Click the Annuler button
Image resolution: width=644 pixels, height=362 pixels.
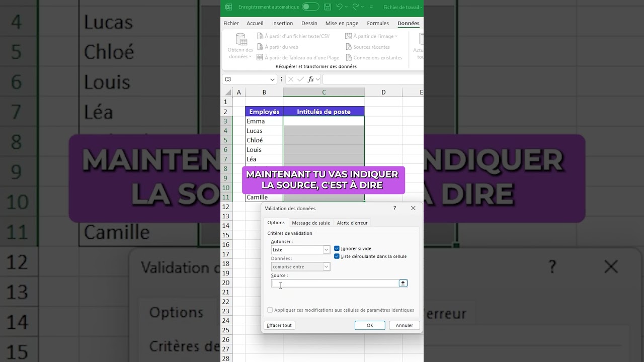pyautogui.click(x=405, y=325)
